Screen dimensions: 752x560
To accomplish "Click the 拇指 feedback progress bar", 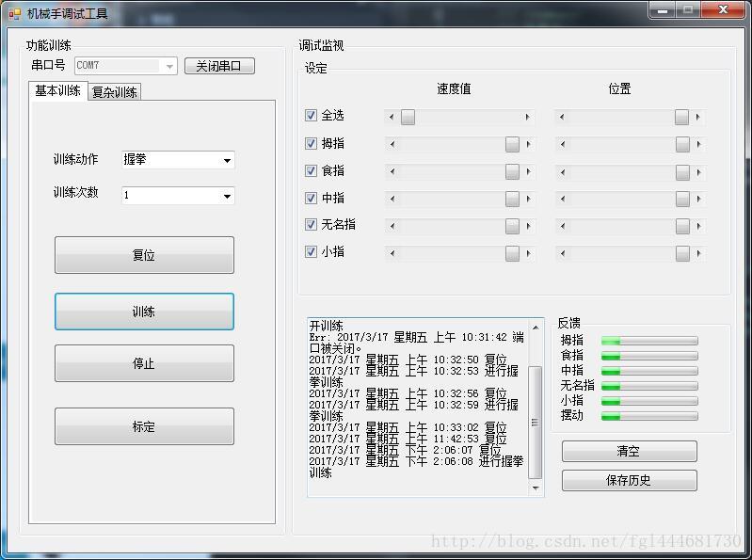I will pos(649,341).
